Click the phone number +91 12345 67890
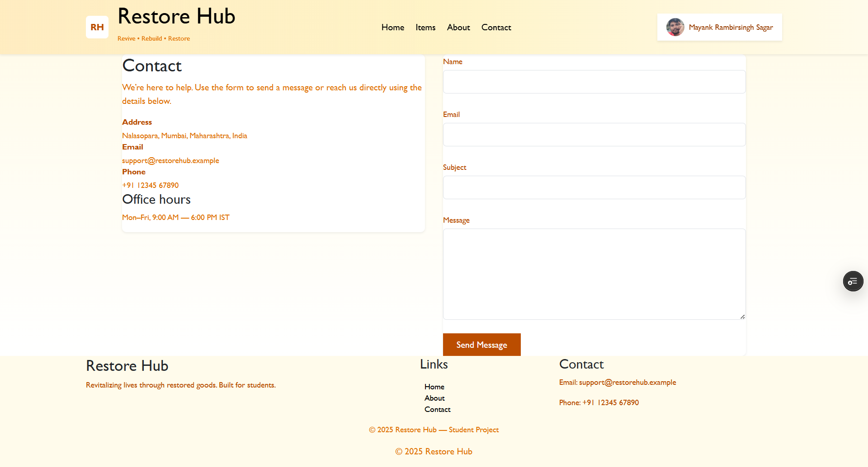Screen dimensions: 868x467 click(150, 185)
